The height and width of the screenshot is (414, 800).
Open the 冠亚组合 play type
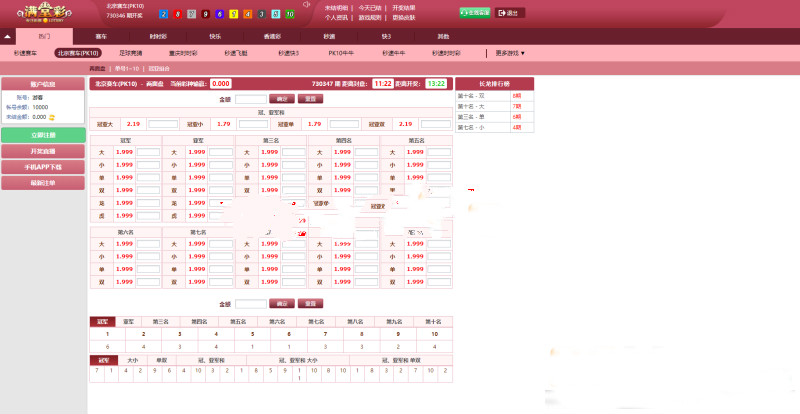159,68
